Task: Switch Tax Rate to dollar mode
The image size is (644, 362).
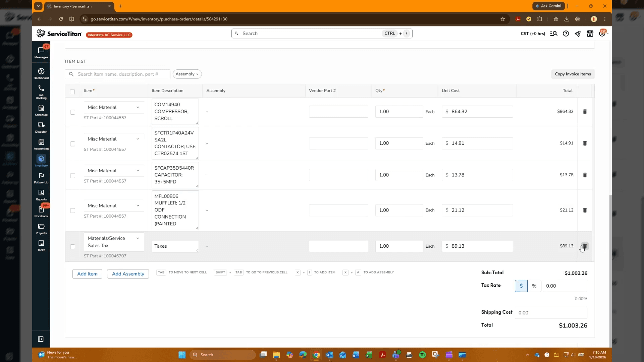Action: (521, 286)
